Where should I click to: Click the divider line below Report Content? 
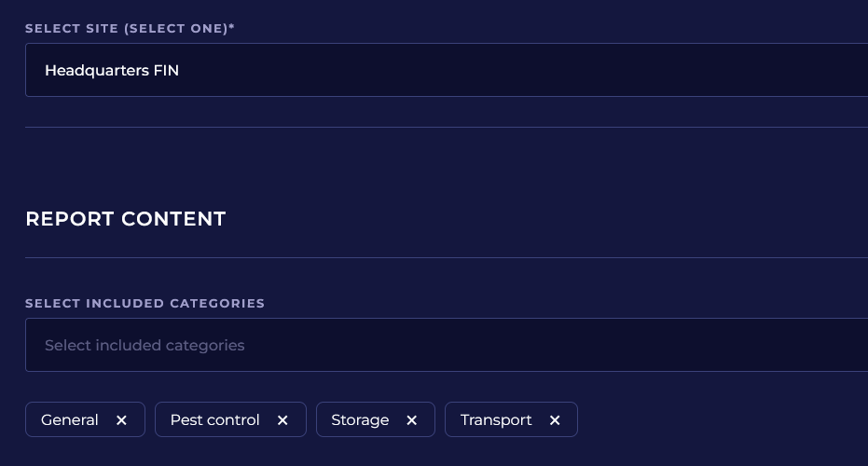(x=446, y=257)
